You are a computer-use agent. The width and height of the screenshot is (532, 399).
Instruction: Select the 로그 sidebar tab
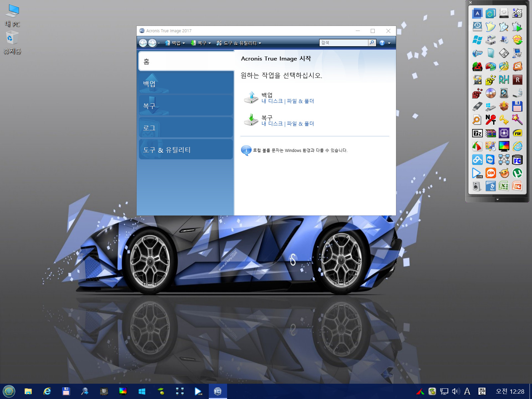click(x=186, y=128)
